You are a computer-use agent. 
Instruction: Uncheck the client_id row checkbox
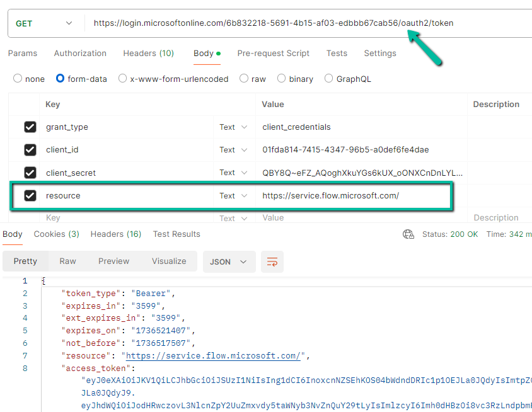pyautogui.click(x=30, y=150)
